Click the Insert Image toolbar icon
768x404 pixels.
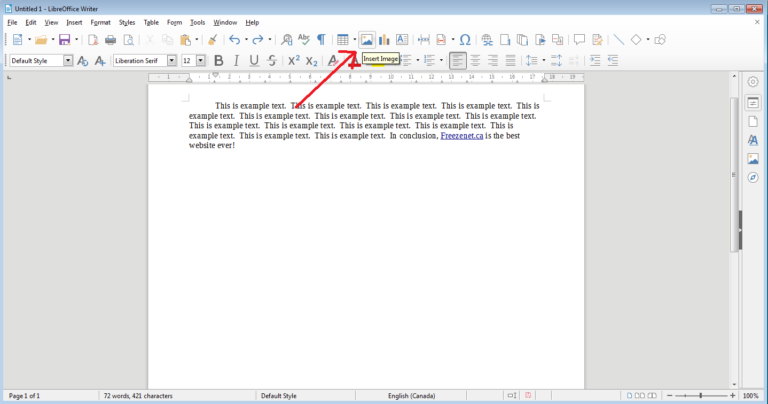tap(367, 40)
